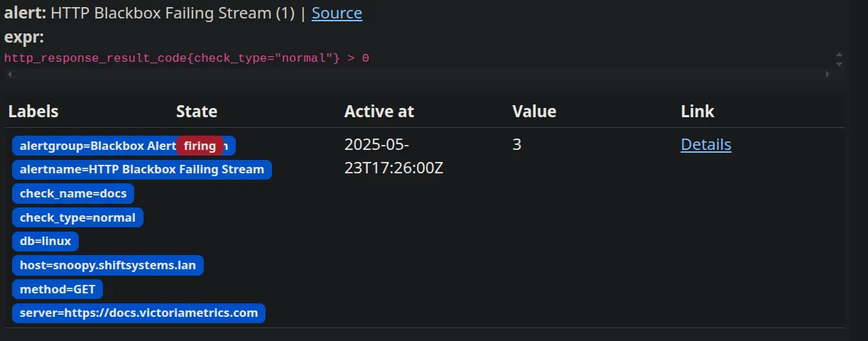
Task: Click the expression code text
Action: click(187, 58)
